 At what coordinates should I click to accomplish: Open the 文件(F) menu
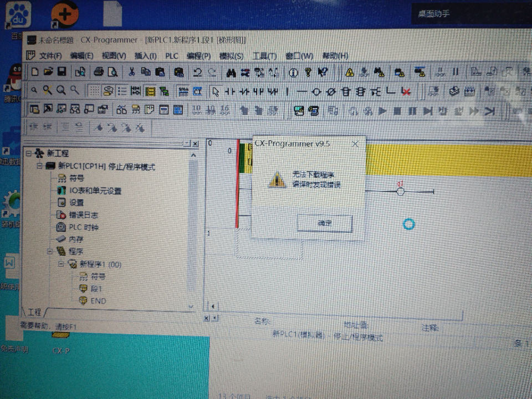click(50, 55)
